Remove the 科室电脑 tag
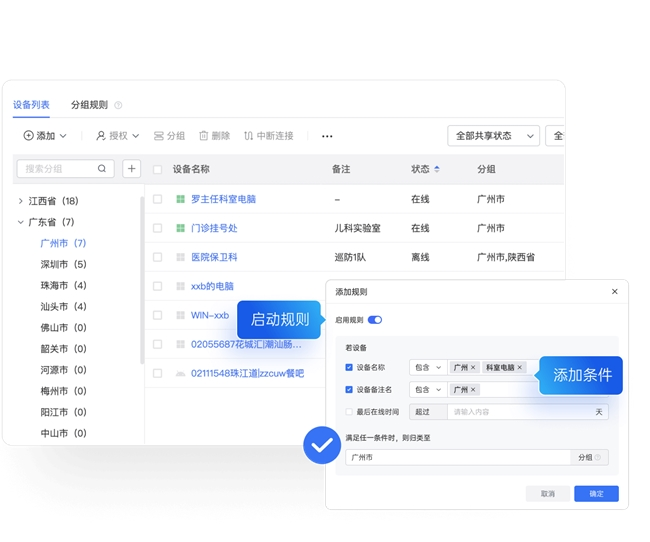Screen dimensions: 650x542 [x=520, y=368]
